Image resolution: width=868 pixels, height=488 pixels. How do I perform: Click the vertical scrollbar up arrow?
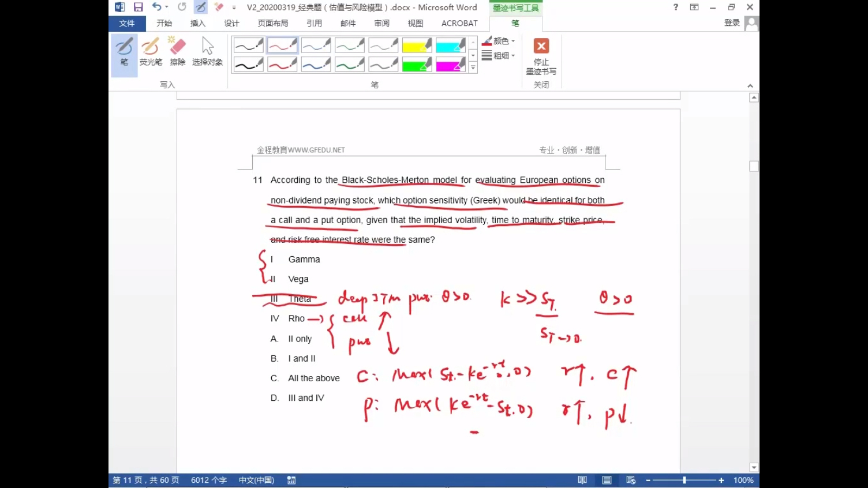click(x=754, y=97)
